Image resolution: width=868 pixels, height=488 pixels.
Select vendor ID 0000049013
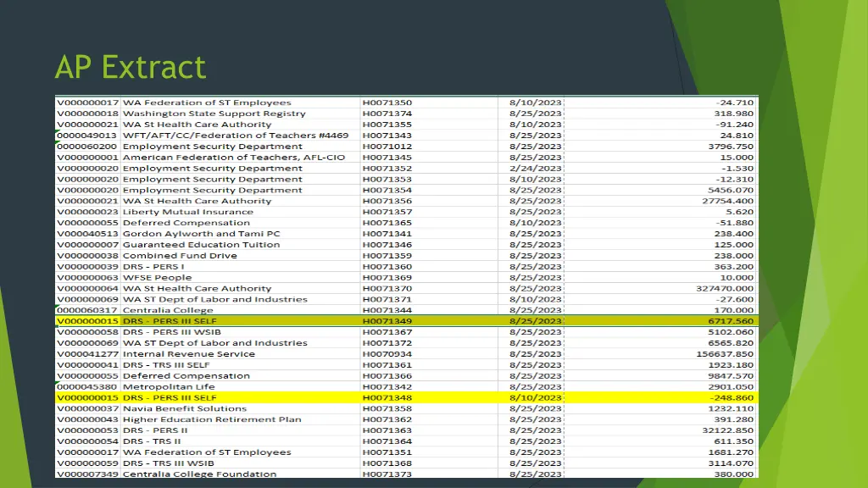[87, 136]
